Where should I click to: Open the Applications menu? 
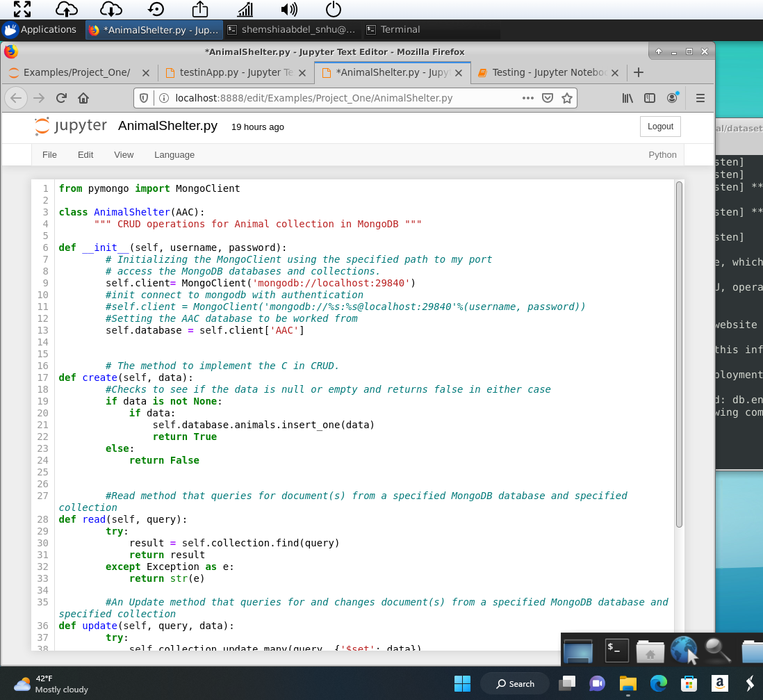[x=40, y=30]
